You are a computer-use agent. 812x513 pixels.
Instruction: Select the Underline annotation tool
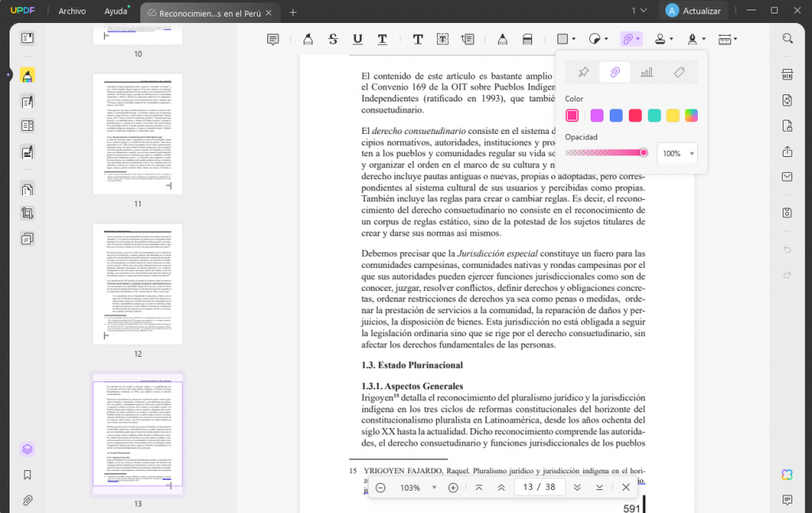pos(358,38)
